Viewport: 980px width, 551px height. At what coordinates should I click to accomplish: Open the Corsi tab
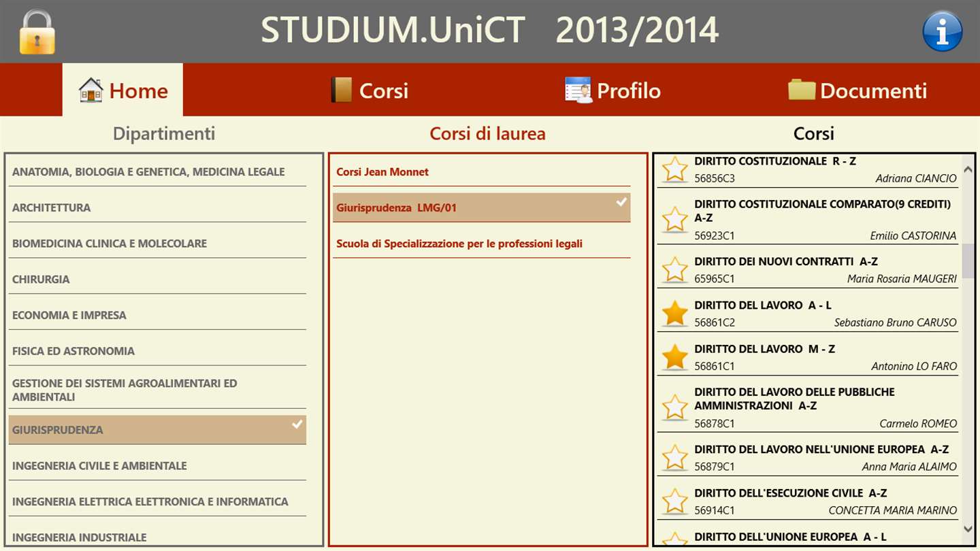(x=370, y=90)
